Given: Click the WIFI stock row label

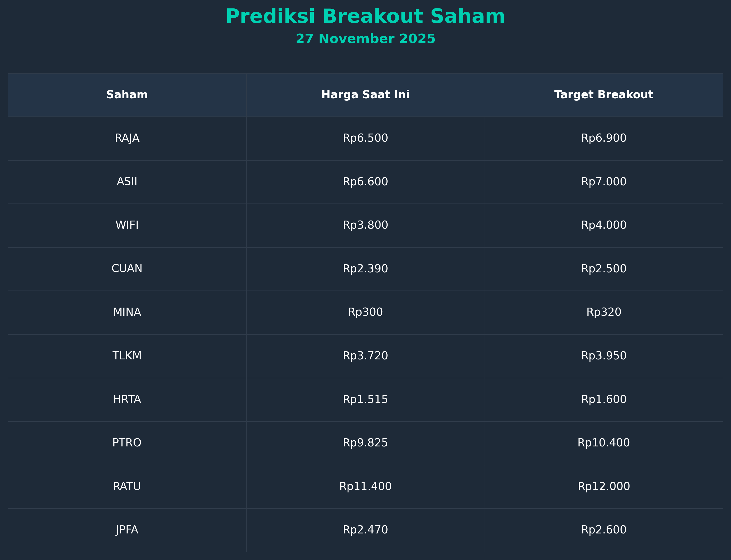Looking at the screenshot, I should [127, 225].
